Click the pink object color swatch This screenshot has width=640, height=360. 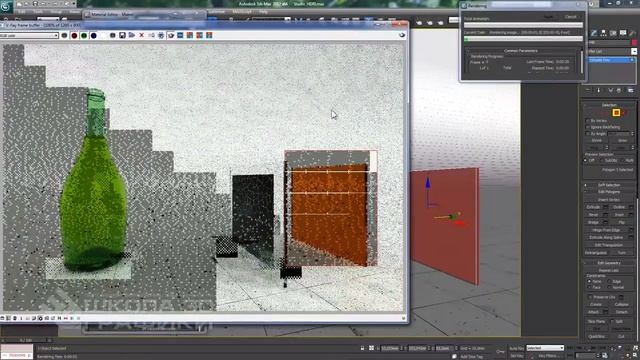pyautogui.click(x=634, y=42)
